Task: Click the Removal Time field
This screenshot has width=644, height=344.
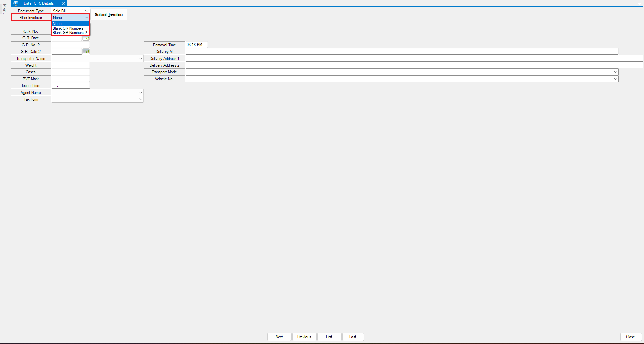Action: coord(197,45)
